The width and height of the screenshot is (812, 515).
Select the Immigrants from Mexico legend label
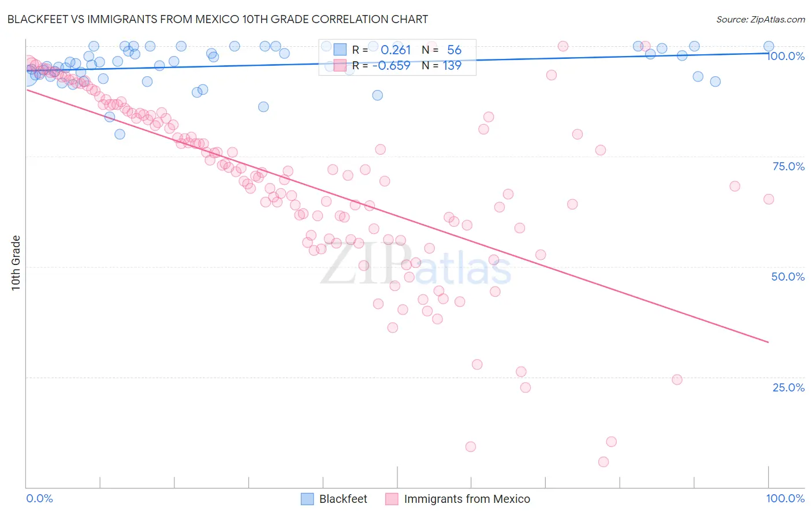coord(467,499)
